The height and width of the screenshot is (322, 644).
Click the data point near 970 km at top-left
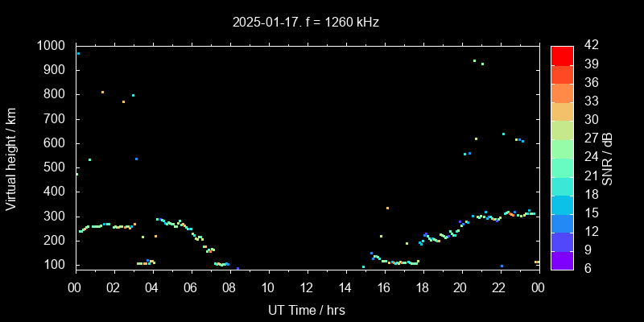click(78, 53)
